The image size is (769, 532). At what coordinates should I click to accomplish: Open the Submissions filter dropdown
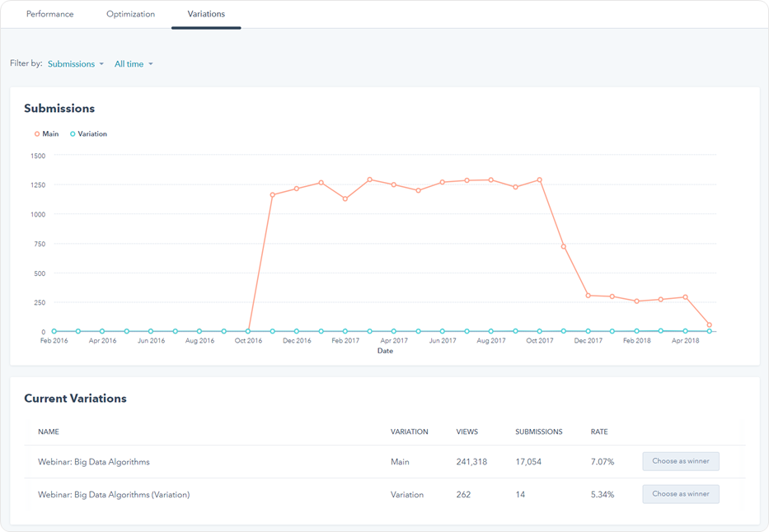76,64
